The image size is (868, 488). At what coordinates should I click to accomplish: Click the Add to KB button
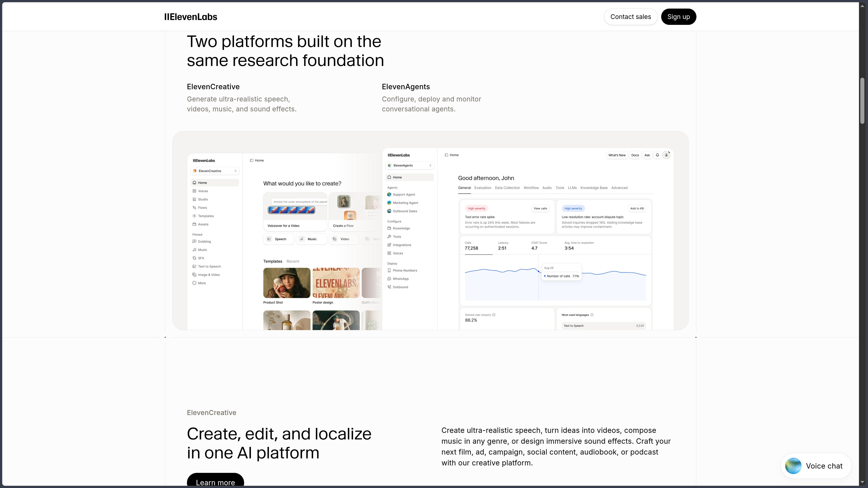637,209
